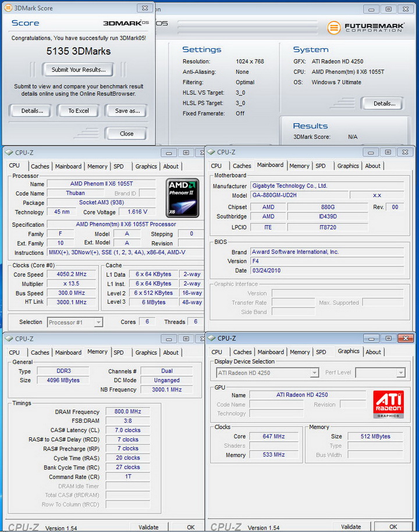Click OK in CPU-Z Memory window
This screenshot has width=419, height=532.
point(191,527)
